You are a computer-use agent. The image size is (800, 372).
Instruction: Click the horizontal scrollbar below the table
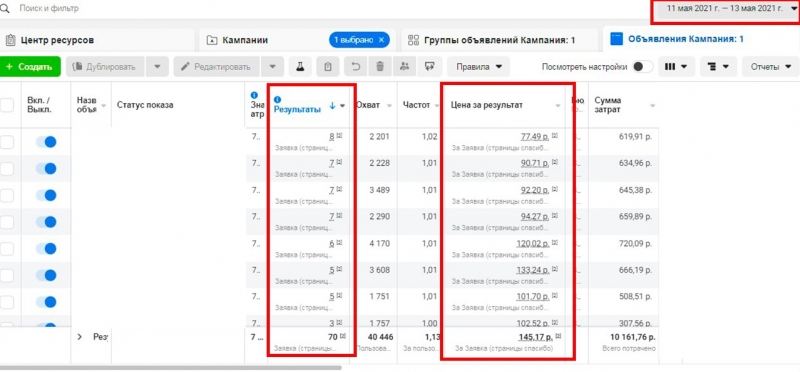pos(170,367)
